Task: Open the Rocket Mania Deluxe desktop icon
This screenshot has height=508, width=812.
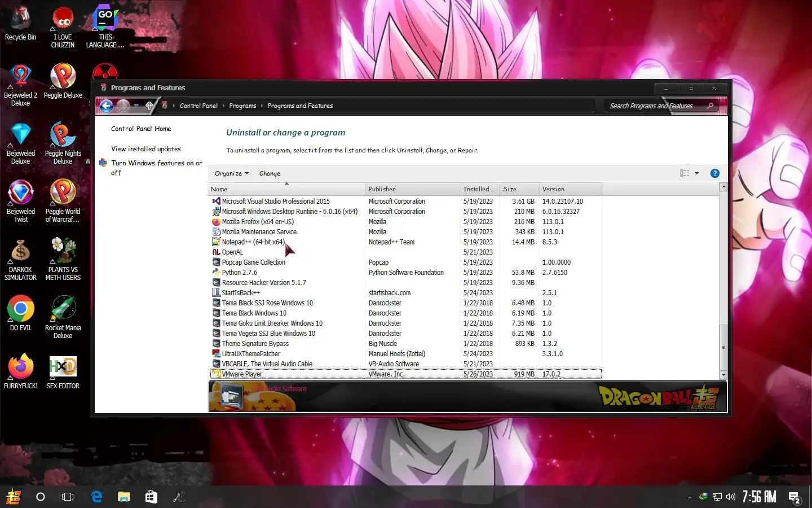Action: 63,317
